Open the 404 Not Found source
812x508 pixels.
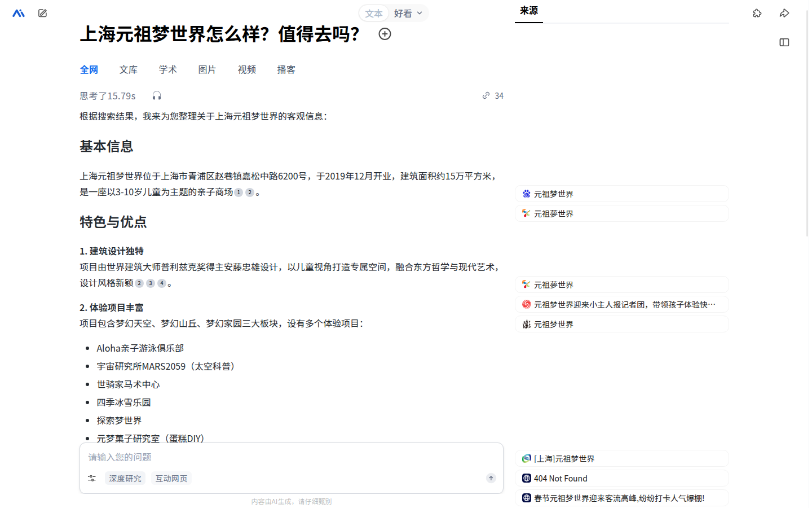[622, 478]
